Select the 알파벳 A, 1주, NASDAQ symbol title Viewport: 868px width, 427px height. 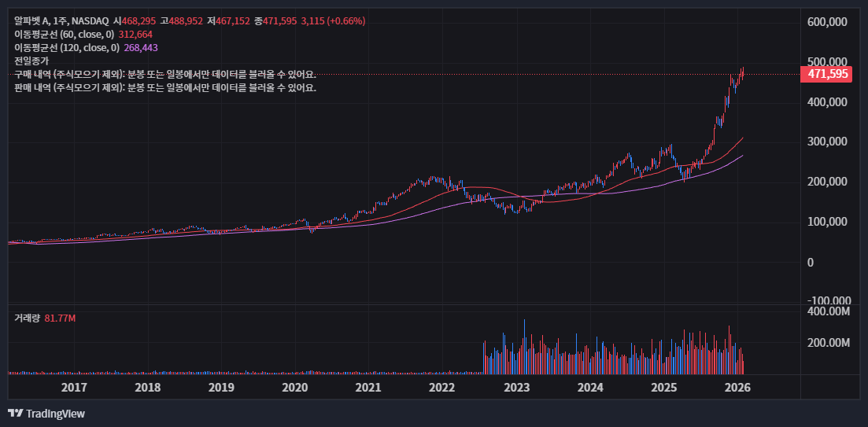click(x=61, y=21)
